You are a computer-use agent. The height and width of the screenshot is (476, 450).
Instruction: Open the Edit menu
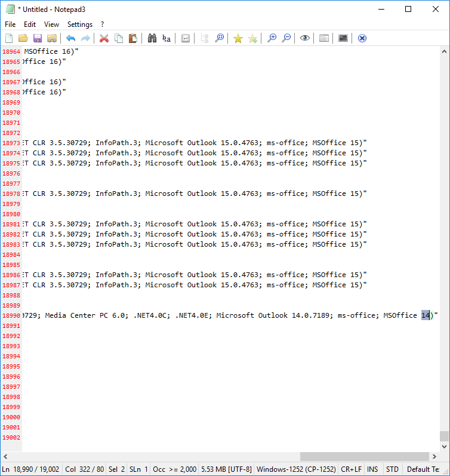click(x=30, y=24)
